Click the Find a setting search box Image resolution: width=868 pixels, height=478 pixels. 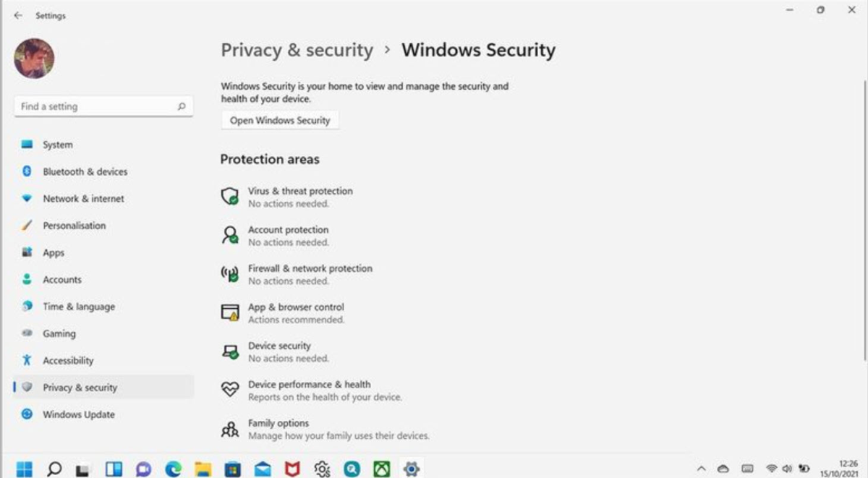tap(103, 106)
